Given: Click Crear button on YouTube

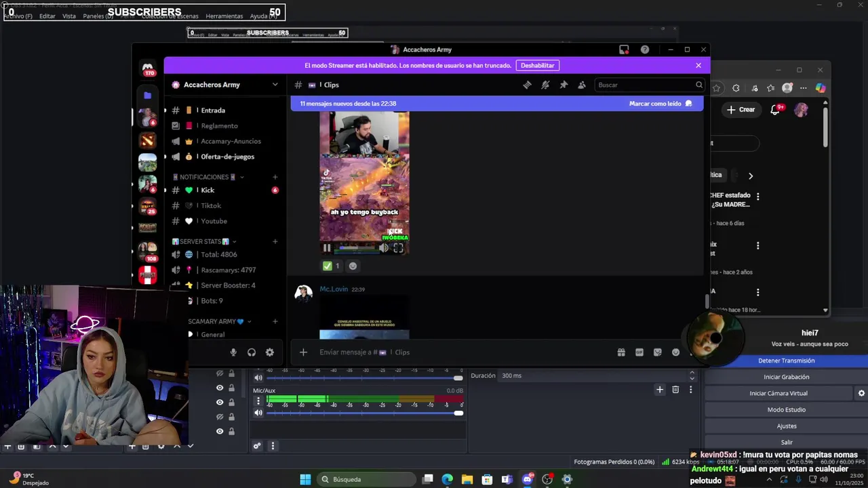Looking at the screenshot, I should (741, 109).
